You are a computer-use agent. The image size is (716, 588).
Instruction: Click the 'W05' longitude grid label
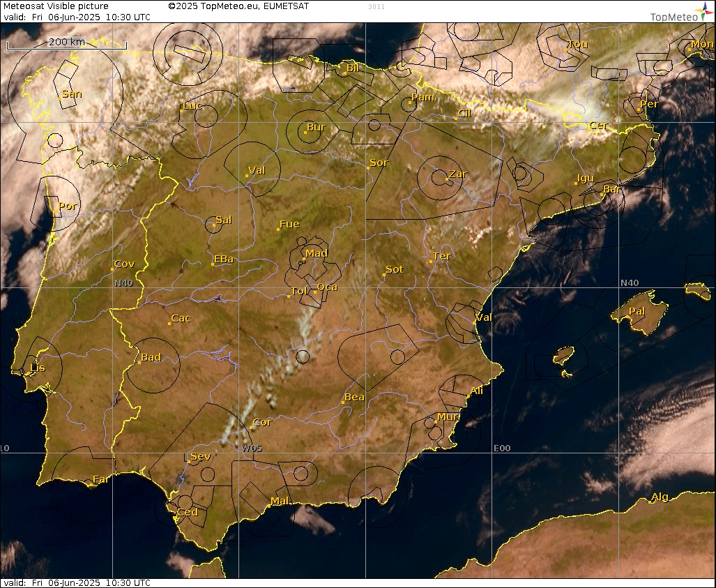click(x=252, y=448)
